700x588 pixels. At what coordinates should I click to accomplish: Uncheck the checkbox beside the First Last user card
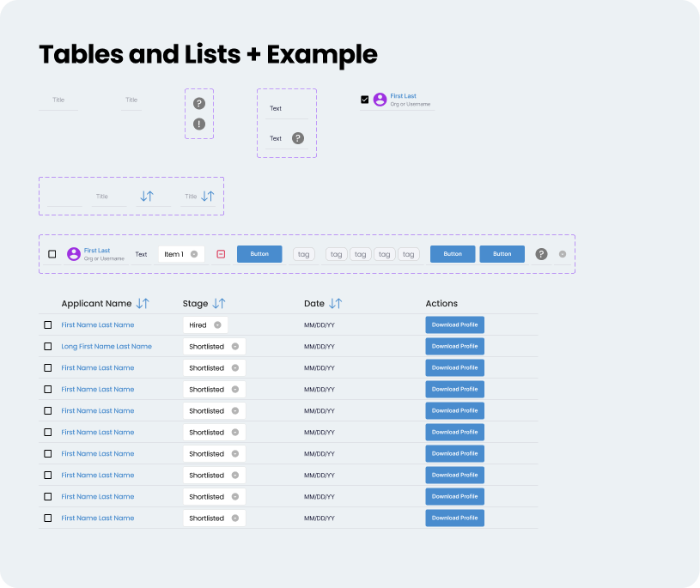363,98
